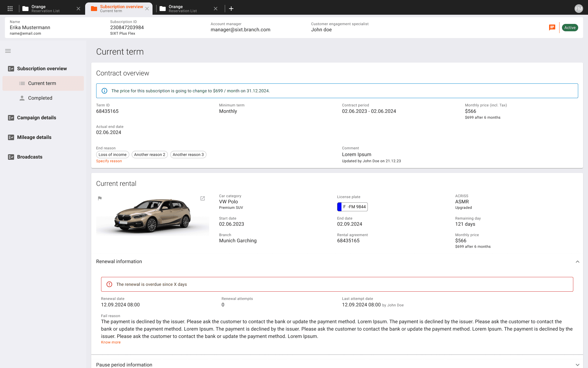Click the flag icon beside car image
Viewport: 588px width, 368px height.
100,198
